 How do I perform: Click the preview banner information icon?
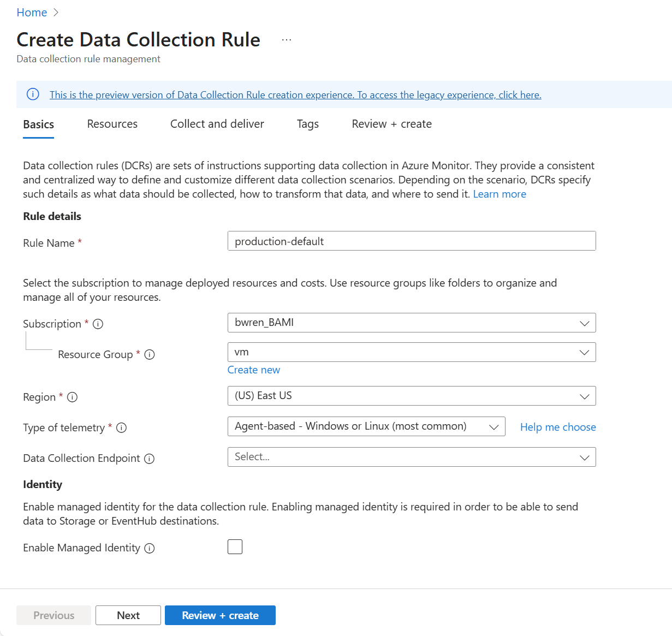pyautogui.click(x=33, y=94)
